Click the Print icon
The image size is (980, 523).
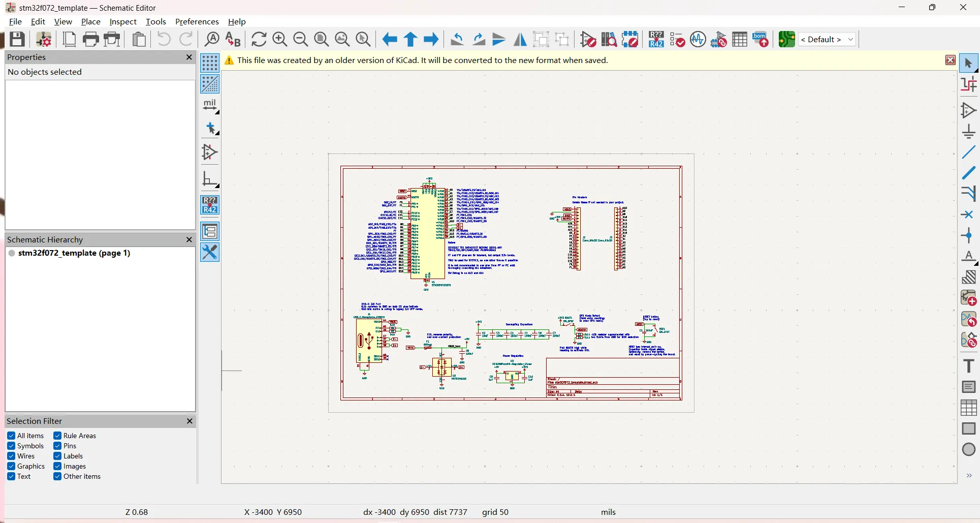click(90, 39)
